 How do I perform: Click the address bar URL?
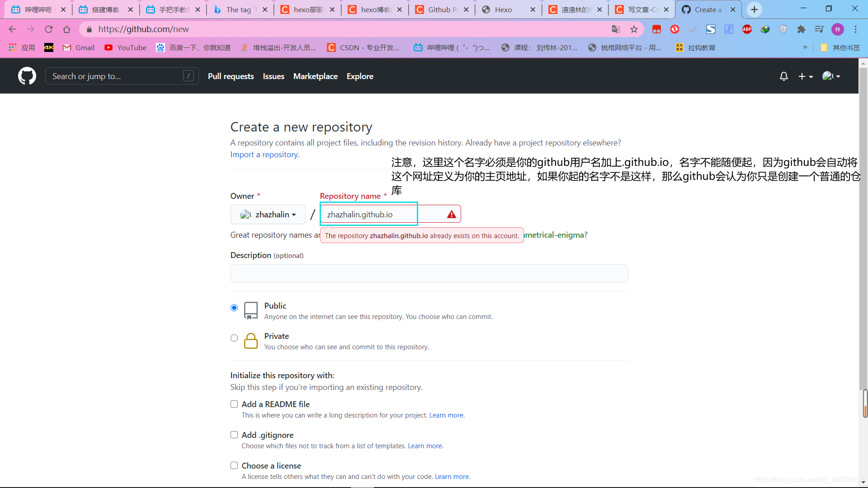pyautogui.click(x=144, y=29)
